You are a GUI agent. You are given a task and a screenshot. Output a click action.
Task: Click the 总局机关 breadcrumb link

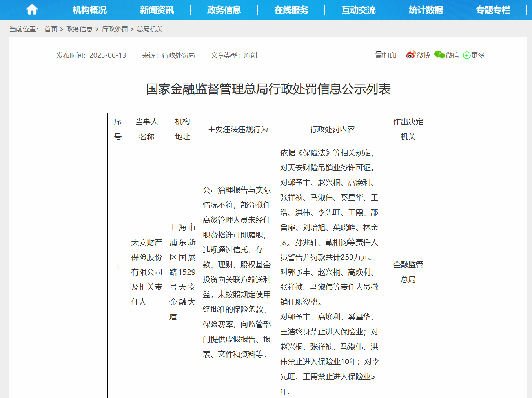point(150,29)
